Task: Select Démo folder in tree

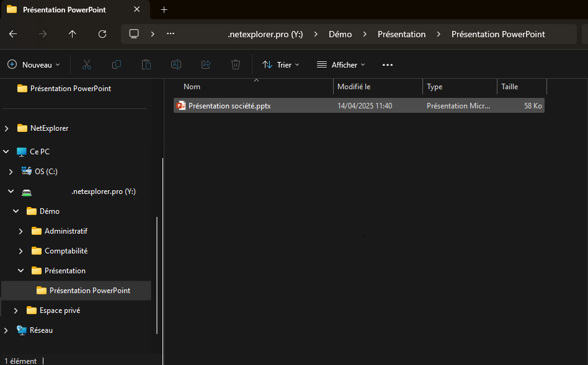Action: [x=43, y=211]
